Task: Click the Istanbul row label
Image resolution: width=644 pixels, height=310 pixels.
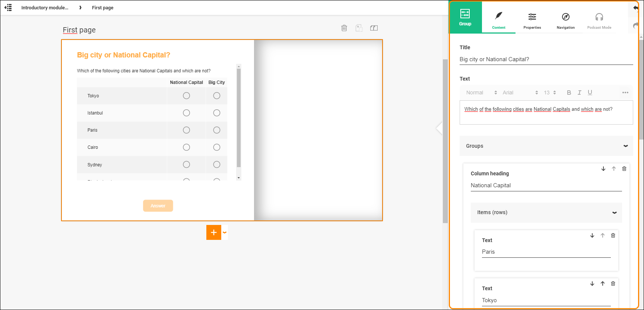Action: click(x=95, y=113)
